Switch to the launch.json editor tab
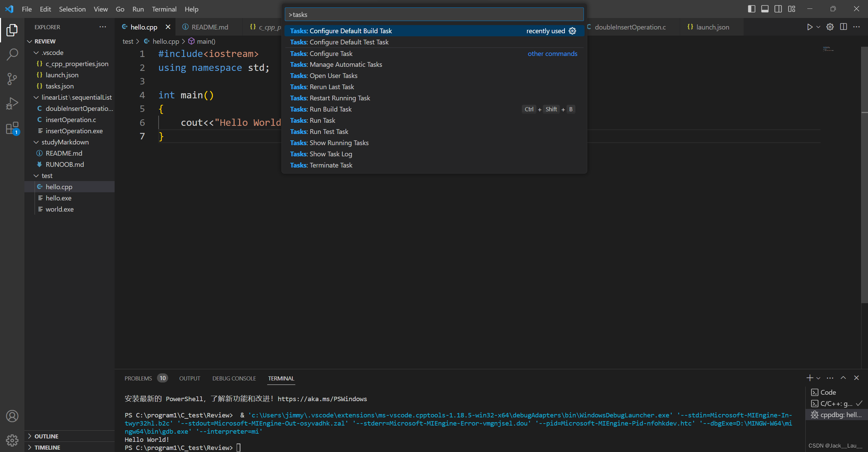 pos(712,27)
